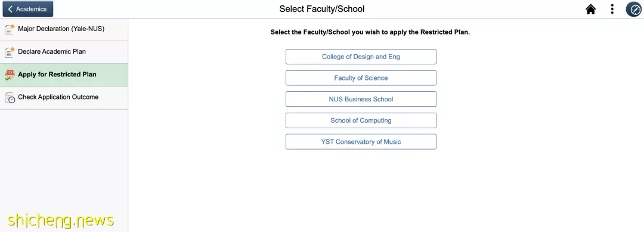Click the Apply for Restricted Plan icon
Screen dimensions: 644x232
pos(10,75)
